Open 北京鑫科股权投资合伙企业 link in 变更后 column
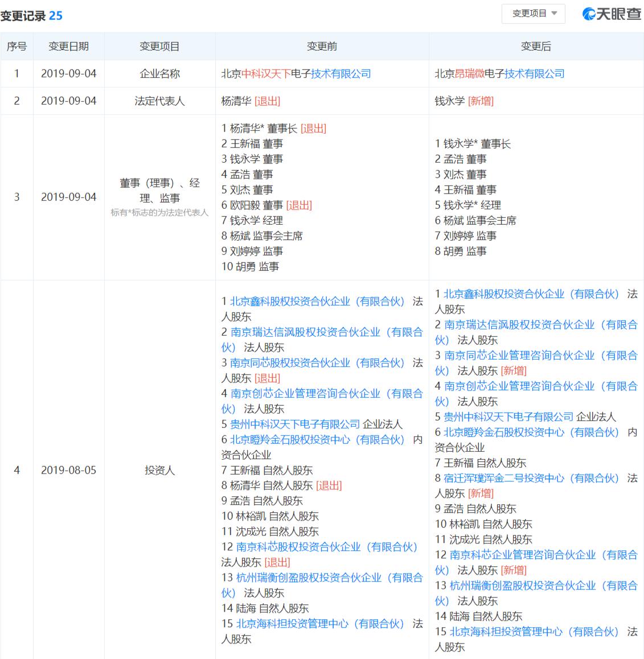This screenshot has width=644, height=659. point(531,294)
